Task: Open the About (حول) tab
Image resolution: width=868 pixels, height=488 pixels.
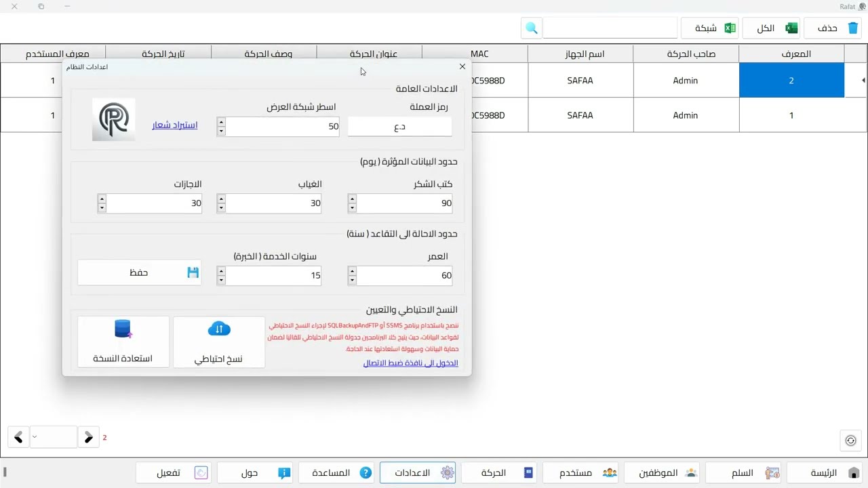Action: pyautogui.click(x=255, y=473)
